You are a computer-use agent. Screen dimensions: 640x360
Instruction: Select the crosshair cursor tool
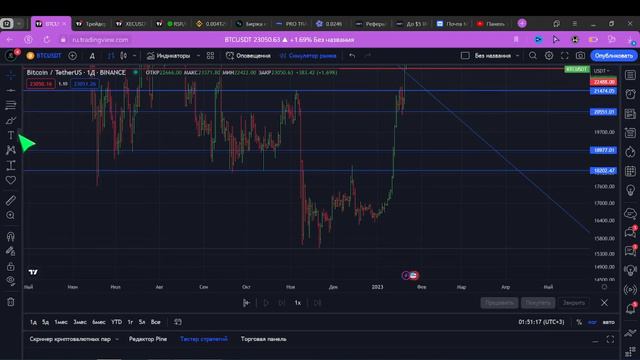point(11,75)
